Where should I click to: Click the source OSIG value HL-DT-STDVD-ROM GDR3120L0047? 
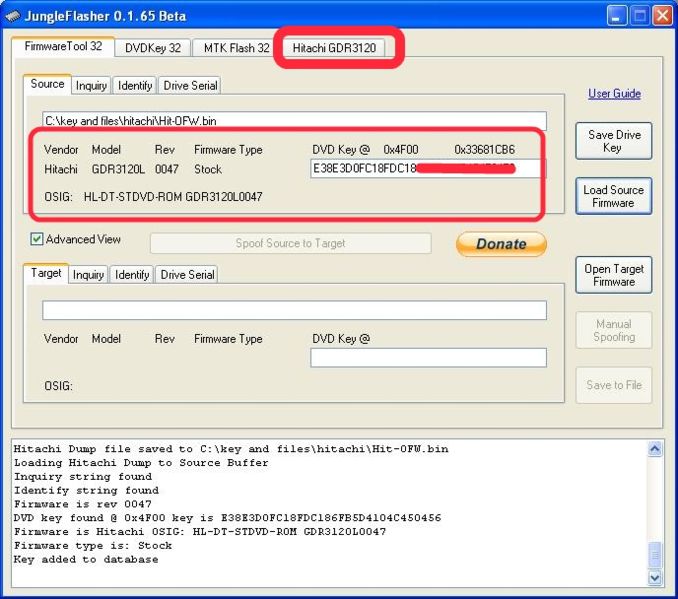pos(173,197)
